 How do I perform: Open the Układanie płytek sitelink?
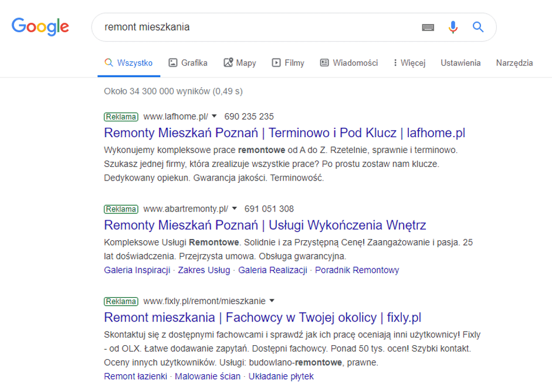(x=281, y=376)
